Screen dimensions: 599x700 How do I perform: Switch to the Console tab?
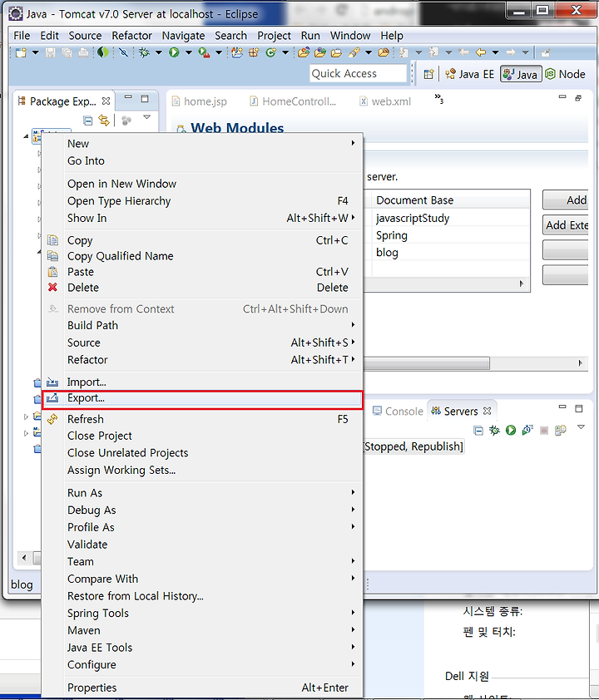pos(398,412)
